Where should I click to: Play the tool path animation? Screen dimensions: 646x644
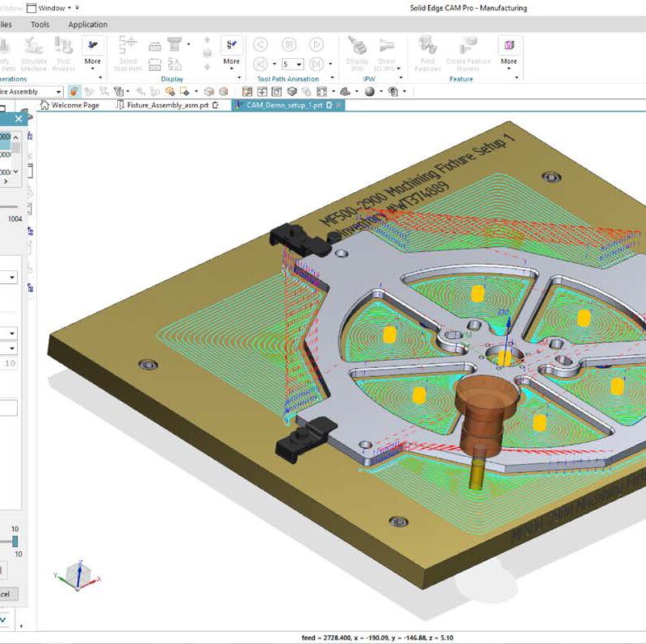(x=316, y=44)
